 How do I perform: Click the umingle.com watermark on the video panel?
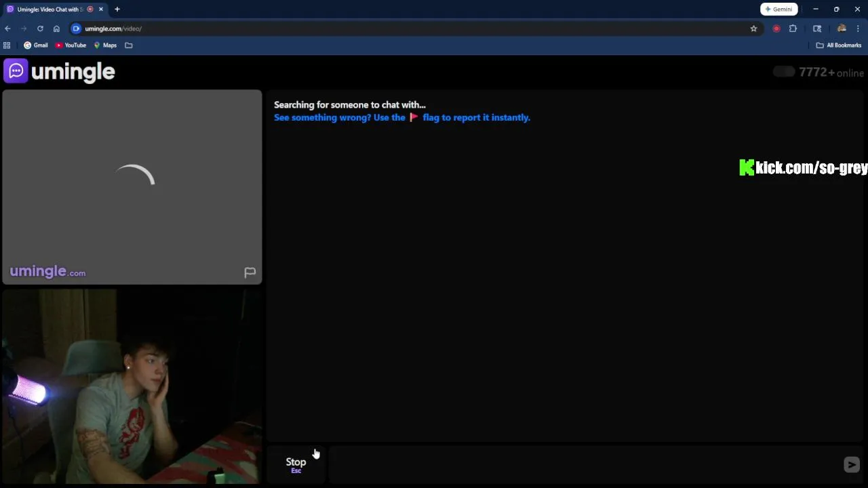pyautogui.click(x=47, y=272)
